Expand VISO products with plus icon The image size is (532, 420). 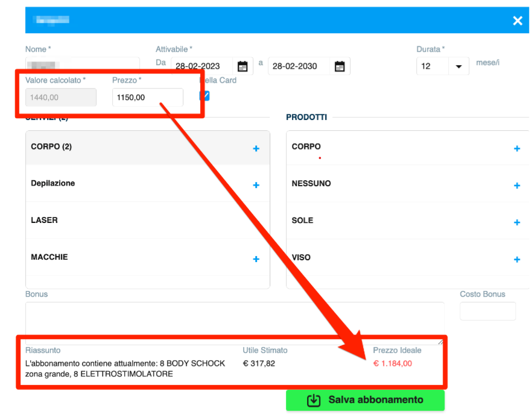(x=516, y=260)
